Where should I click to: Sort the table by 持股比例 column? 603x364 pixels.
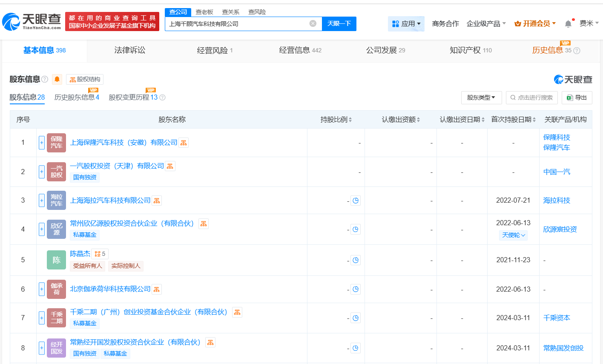click(336, 120)
